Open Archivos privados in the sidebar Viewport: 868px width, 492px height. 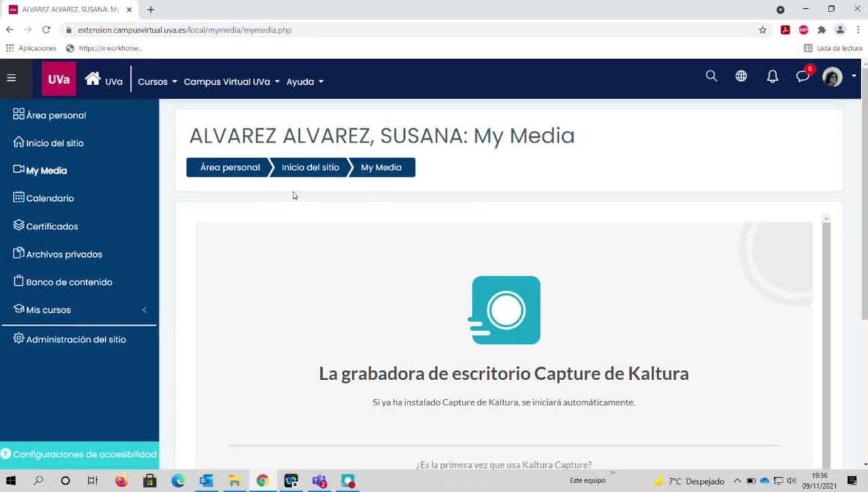[58, 254]
